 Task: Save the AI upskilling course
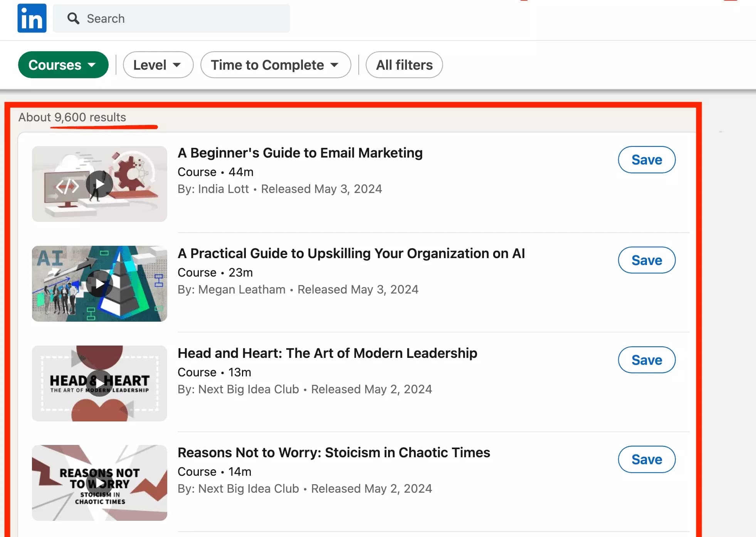647,260
